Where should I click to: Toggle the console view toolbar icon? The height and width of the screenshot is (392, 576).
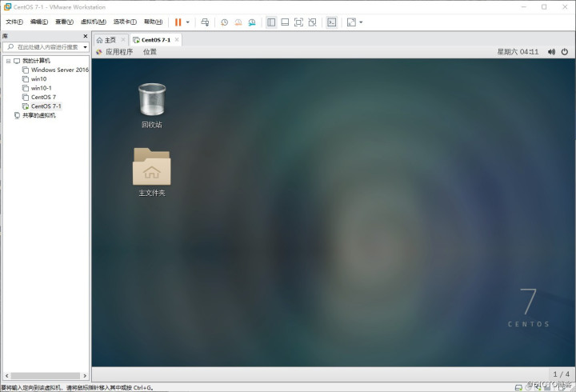(x=332, y=22)
